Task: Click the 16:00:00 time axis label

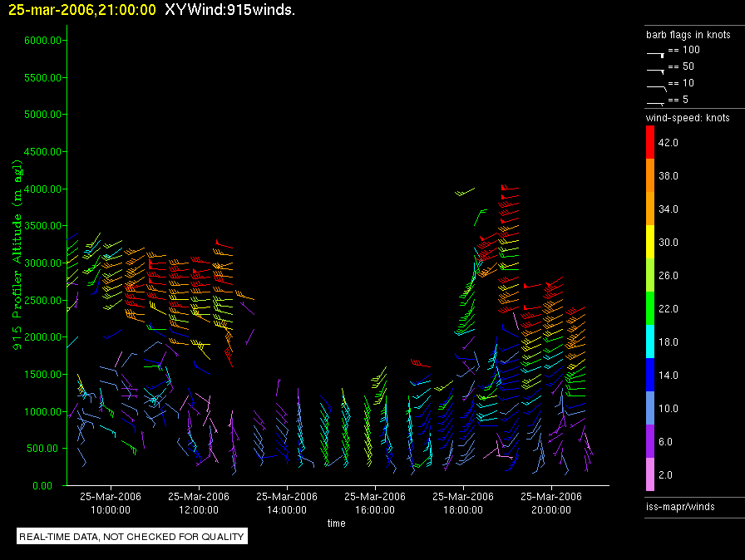Action: (375, 510)
